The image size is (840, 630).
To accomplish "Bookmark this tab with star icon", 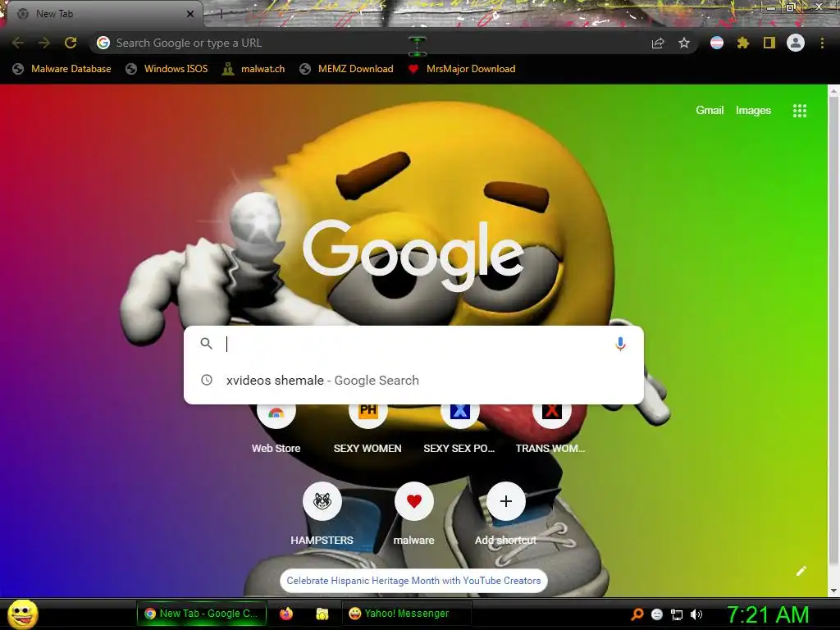I will tap(684, 43).
